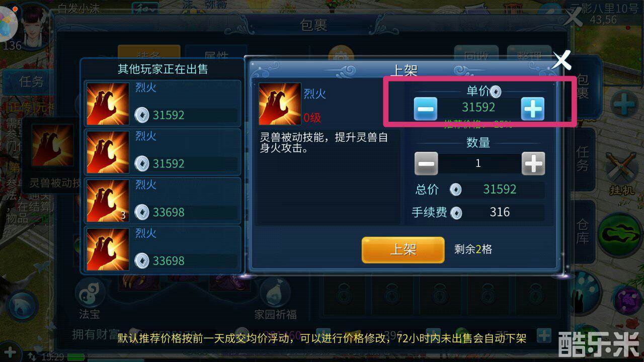Click the coin icon beside 单价
The width and height of the screenshot is (644, 362).
coord(496,91)
